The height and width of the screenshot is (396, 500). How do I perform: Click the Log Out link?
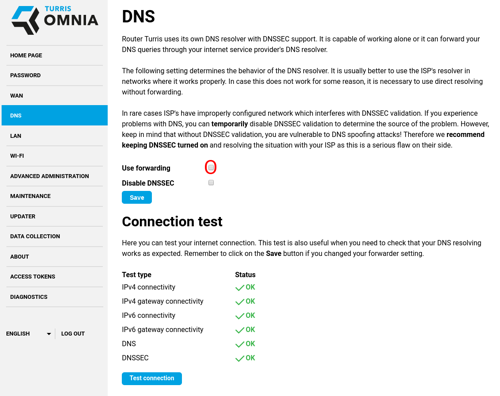73,334
